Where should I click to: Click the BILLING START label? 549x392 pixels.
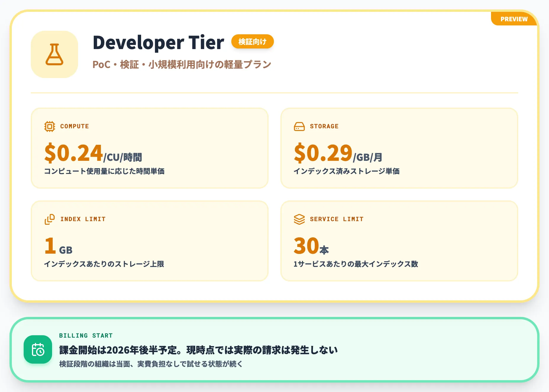click(x=86, y=336)
